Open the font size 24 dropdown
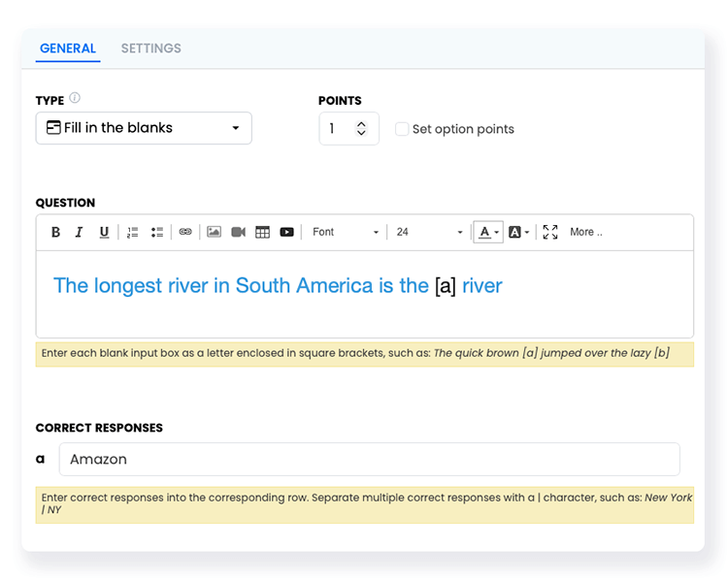This screenshot has height=580, width=728. click(429, 232)
